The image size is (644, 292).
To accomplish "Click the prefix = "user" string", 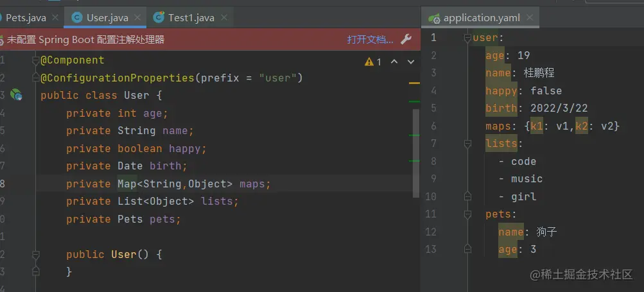I will 248,78.
